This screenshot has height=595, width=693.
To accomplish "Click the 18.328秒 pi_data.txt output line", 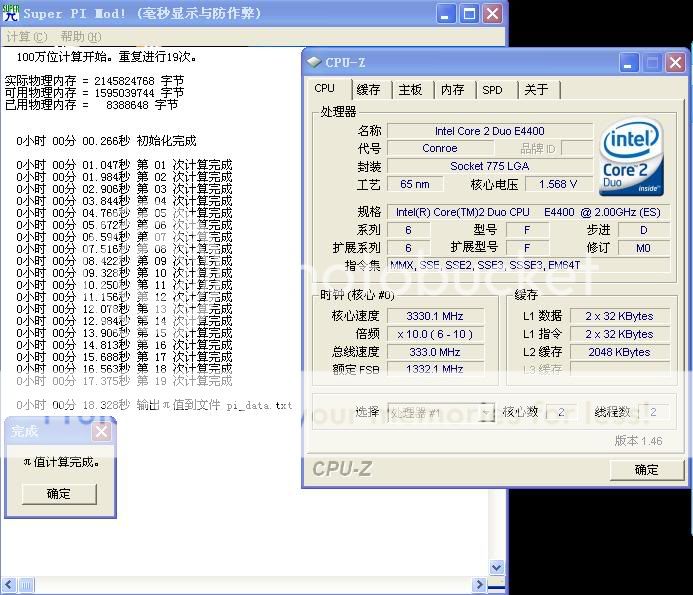I will (154, 405).
